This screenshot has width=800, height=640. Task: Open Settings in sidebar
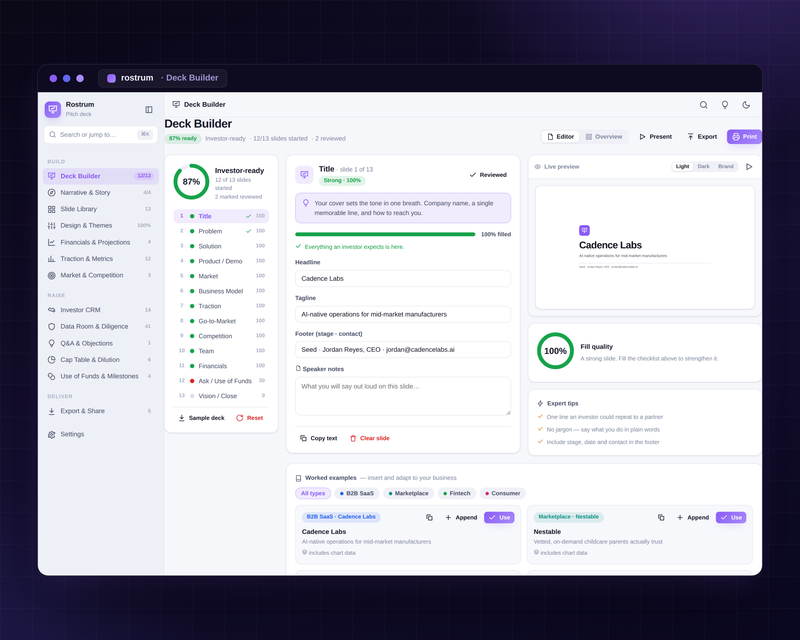point(101,434)
